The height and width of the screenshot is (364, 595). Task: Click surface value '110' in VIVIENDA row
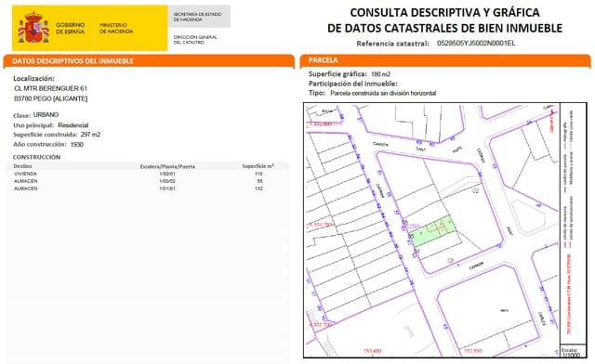point(258,174)
